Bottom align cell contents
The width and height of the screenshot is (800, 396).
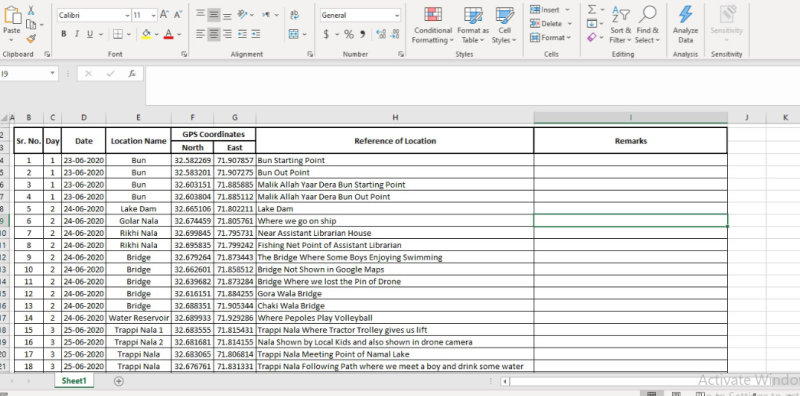point(227,15)
